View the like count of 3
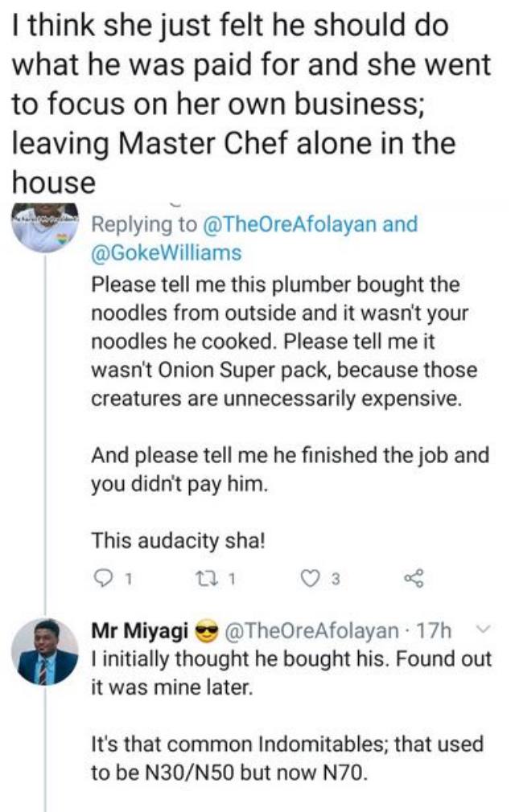This screenshot has height=812, width=515. coord(336,577)
